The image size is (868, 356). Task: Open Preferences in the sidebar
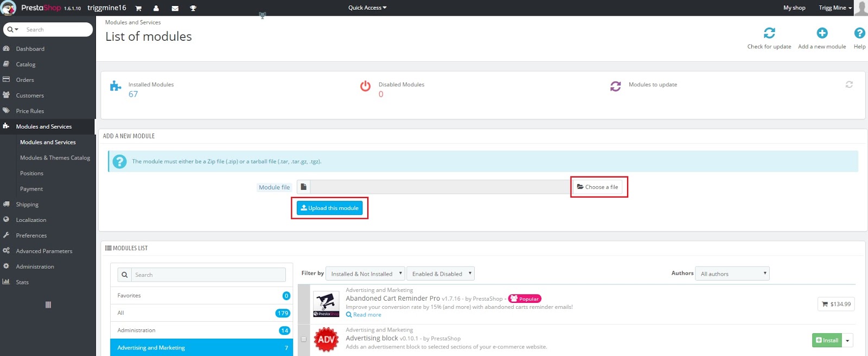tap(31, 236)
